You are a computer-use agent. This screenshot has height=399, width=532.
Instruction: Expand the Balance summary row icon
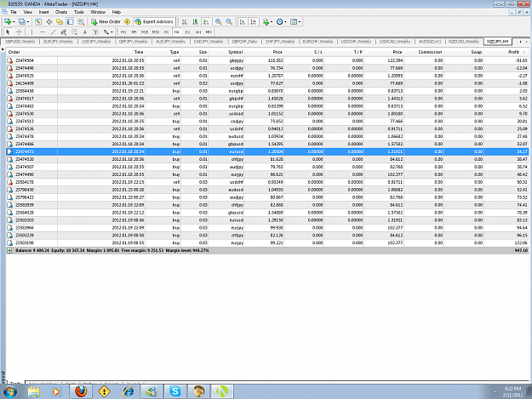tap(9, 250)
